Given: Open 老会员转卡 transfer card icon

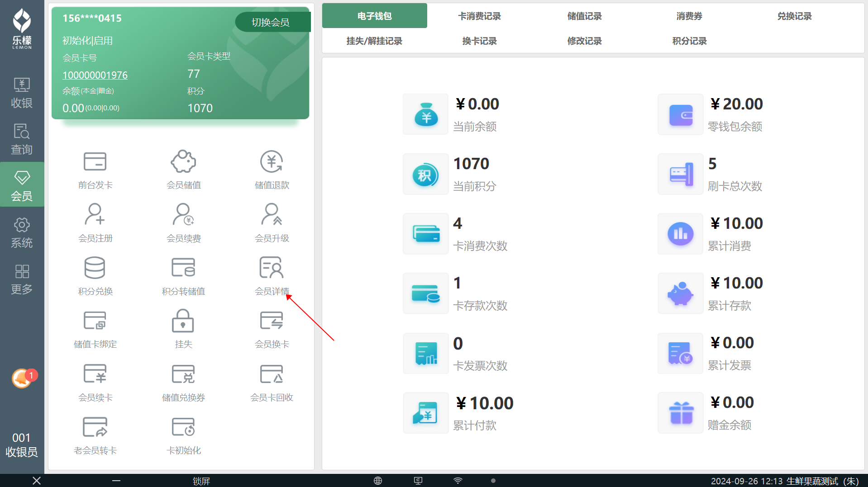Looking at the screenshot, I should pyautogui.click(x=95, y=427).
